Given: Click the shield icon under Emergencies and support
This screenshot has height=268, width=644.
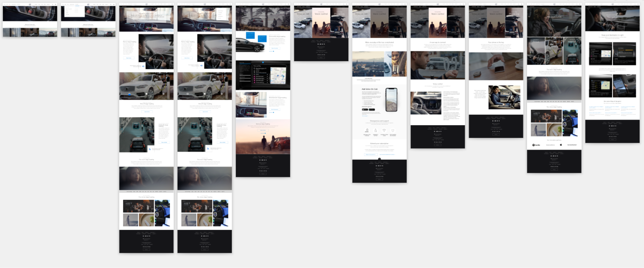Looking at the screenshot, I should click(392, 130).
